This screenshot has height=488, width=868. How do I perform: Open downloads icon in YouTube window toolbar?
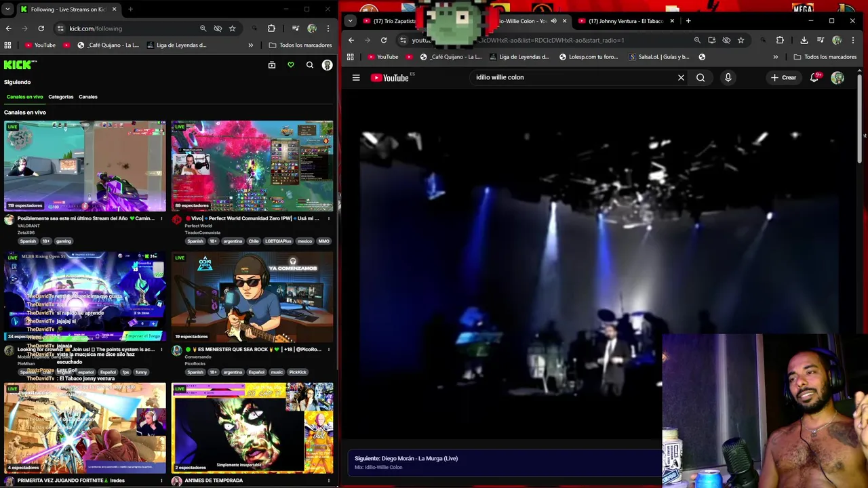coord(804,40)
